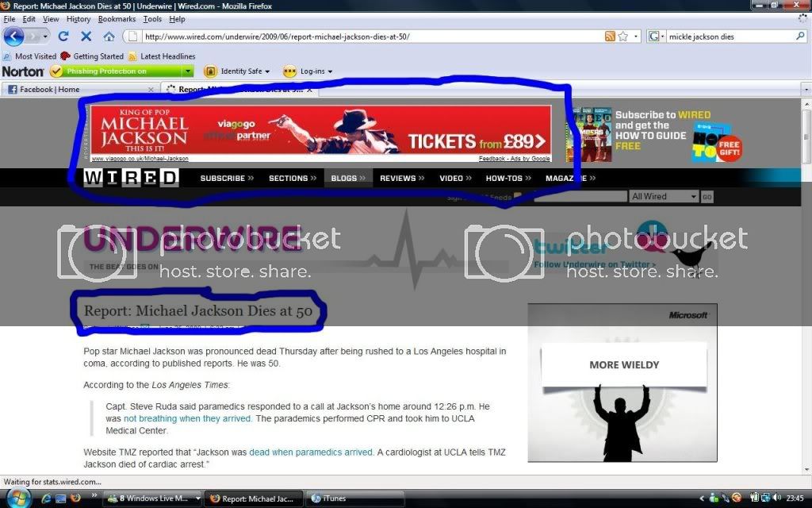
Task: Click Most Visited bookmark
Action: 29,56
